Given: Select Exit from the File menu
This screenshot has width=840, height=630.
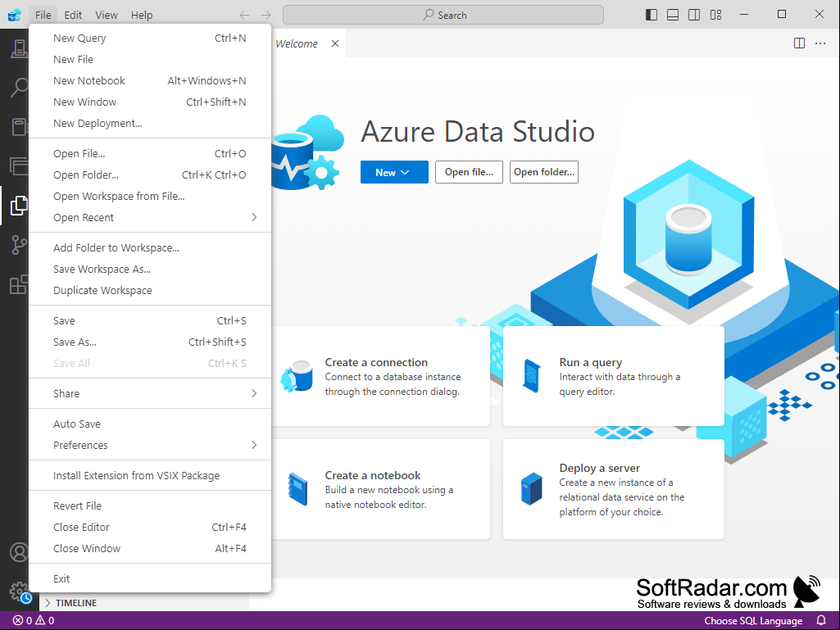Looking at the screenshot, I should 150,578.
